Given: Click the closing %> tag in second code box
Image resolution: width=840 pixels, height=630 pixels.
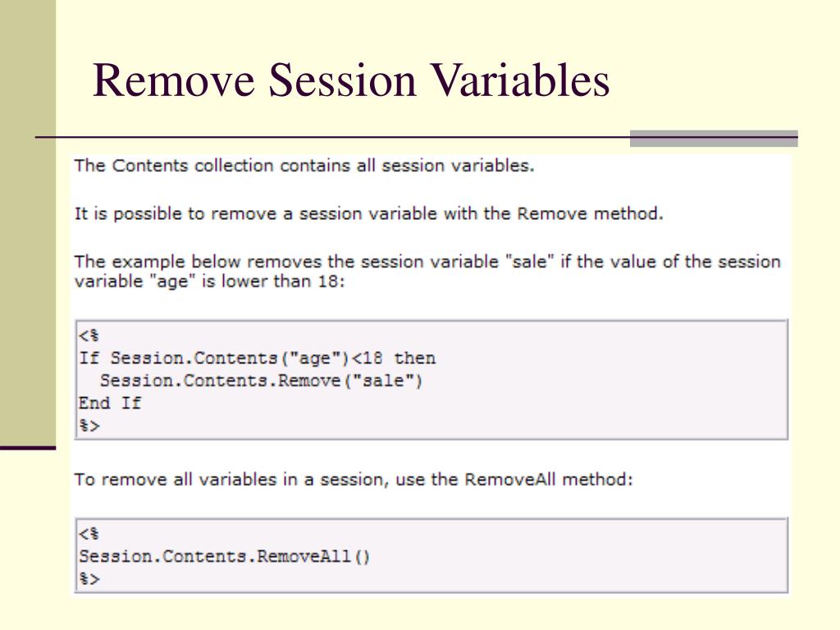Looking at the screenshot, I should [89, 579].
